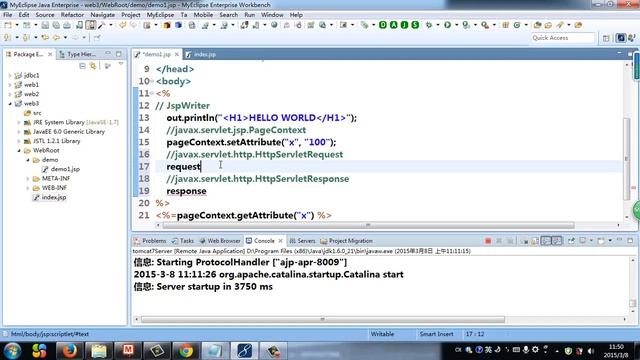Image resolution: width=640 pixels, height=360 pixels.
Task: Open Package Explorer view menu arrow
Action: point(121,65)
